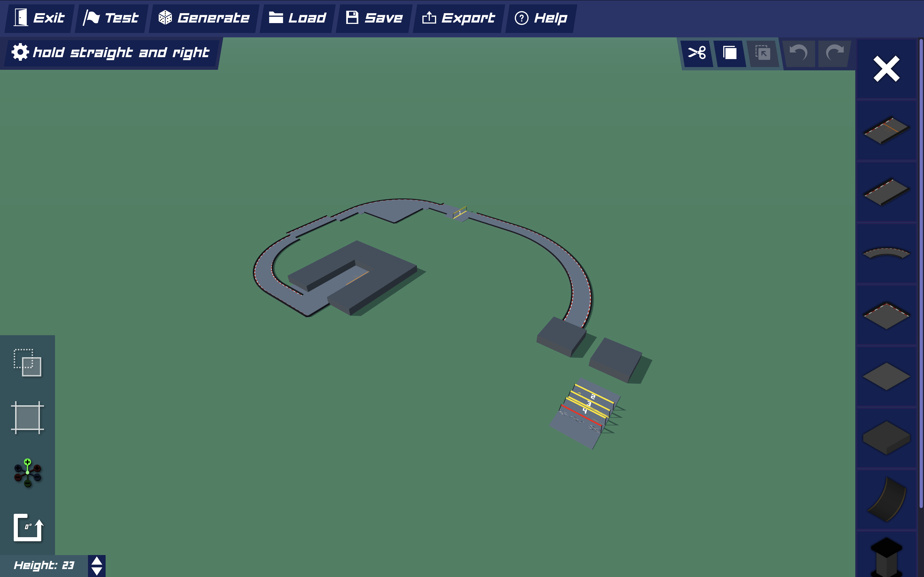Click the paste icon in top toolbar
The image size is (924, 577).
763,53
